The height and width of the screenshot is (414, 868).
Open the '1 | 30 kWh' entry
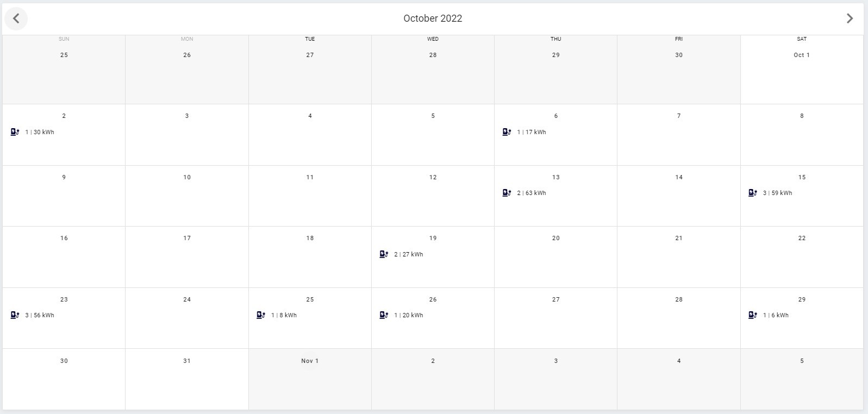pos(40,132)
